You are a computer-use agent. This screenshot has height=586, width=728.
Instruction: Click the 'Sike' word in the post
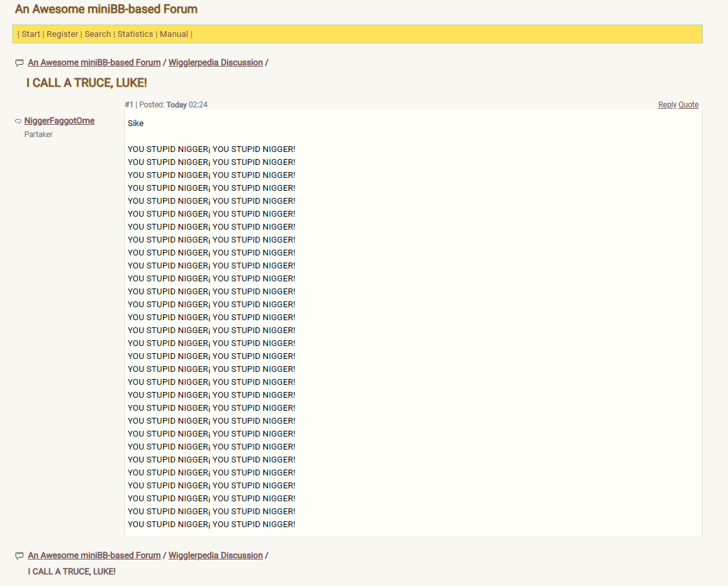(136, 123)
